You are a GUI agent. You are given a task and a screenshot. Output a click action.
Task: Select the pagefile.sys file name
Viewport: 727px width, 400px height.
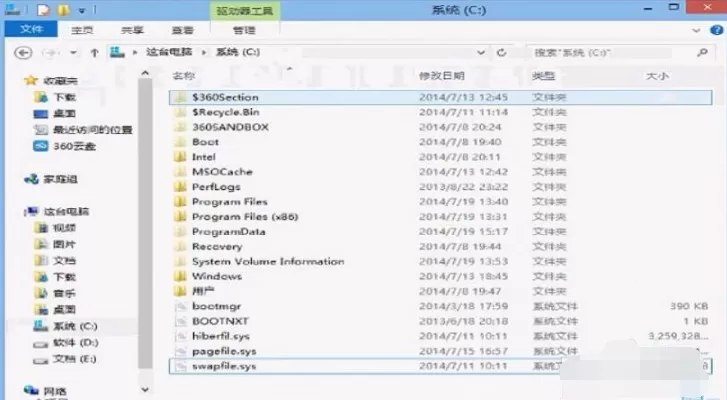click(224, 351)
